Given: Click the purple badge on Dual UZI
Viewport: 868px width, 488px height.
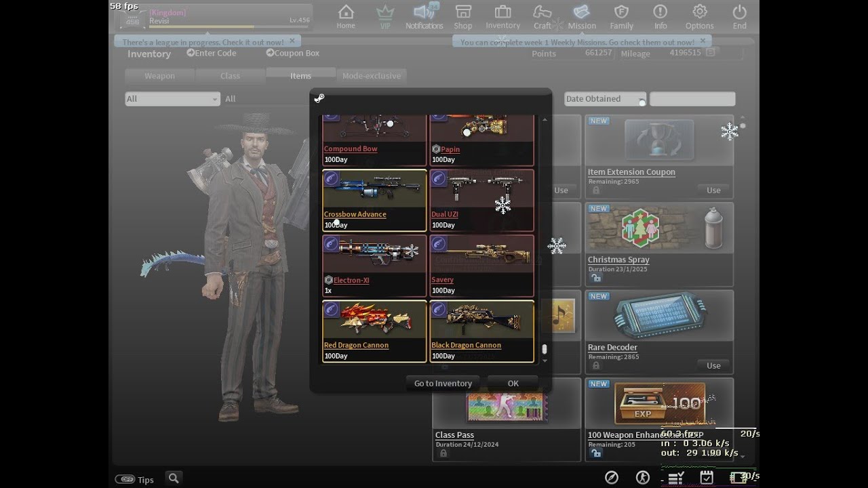Looking at the screenshot, I should (x=438, y=178).
